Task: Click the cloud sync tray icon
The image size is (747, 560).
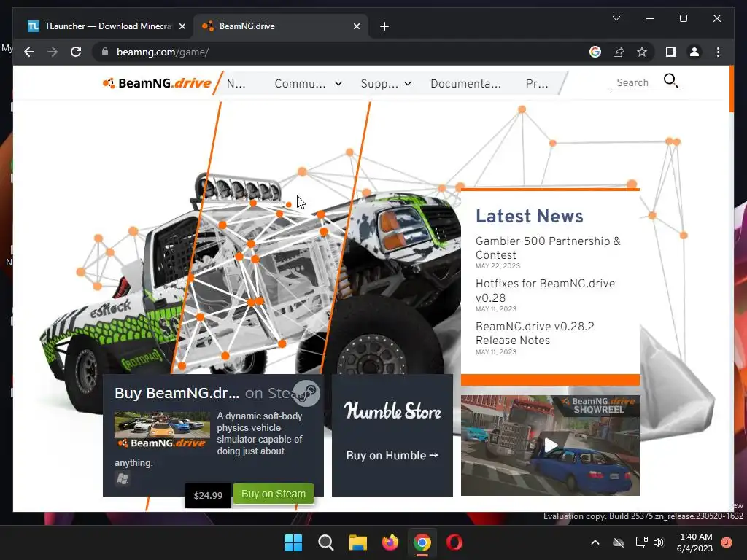Action: tap(619, 542)
